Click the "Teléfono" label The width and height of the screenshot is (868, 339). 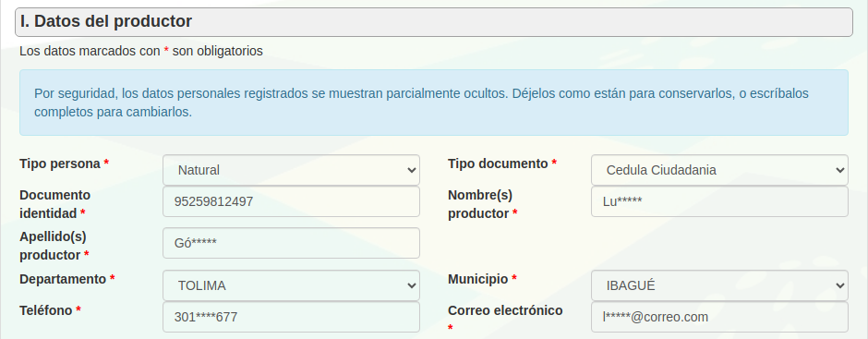click(51, 310)
